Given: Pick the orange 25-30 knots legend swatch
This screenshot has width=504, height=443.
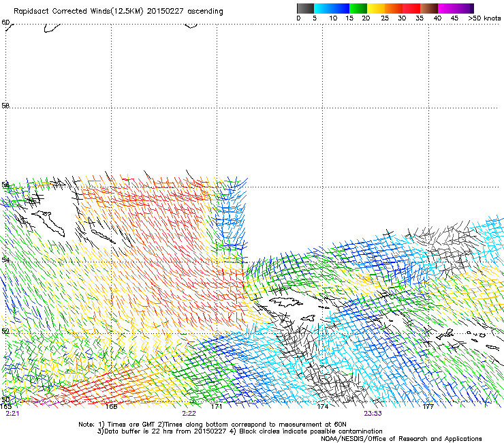Looking at the screenshot, I should point(394,8).
